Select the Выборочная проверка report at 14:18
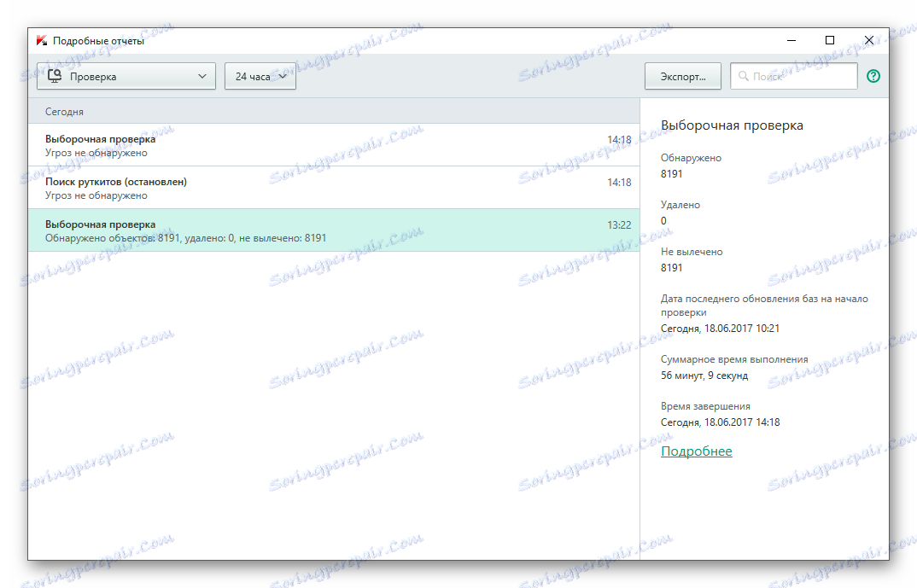This screenshot has width=917, height=588. pyautogui.click(x=334, y=145)
